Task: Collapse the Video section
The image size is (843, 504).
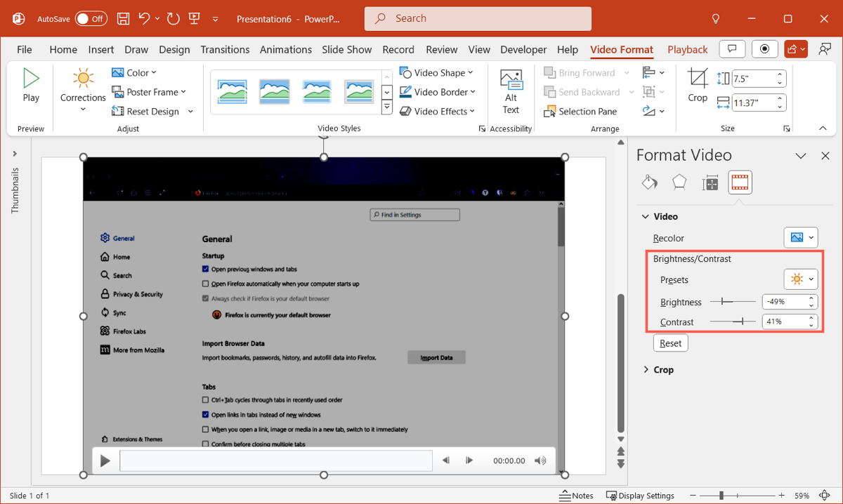Action: click(646, 217)
